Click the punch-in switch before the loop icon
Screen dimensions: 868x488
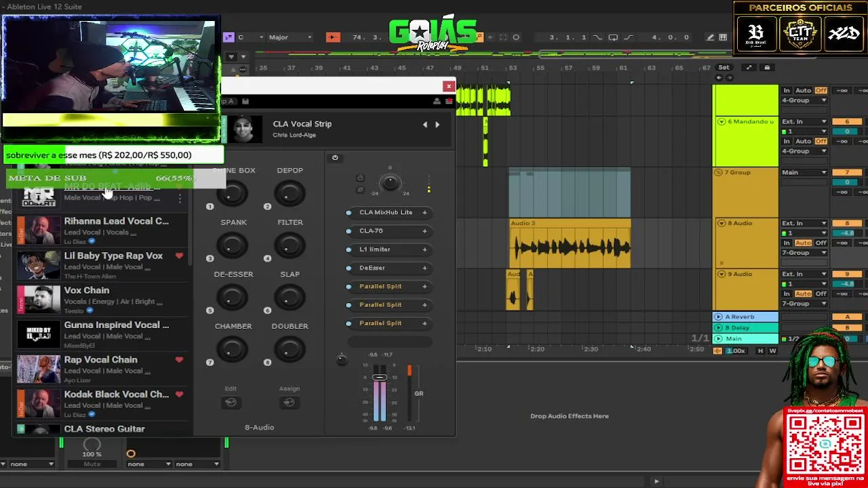pos(597,37)
